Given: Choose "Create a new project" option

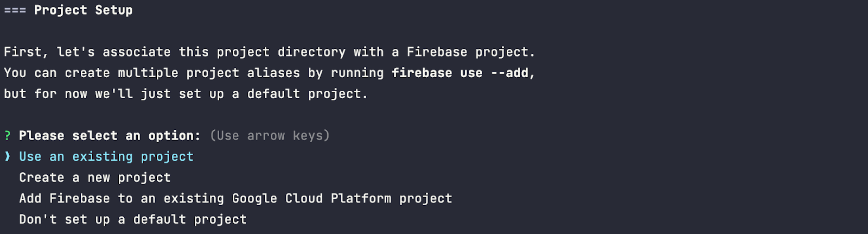Looking at the screenshot, I should tap(95, 178).
